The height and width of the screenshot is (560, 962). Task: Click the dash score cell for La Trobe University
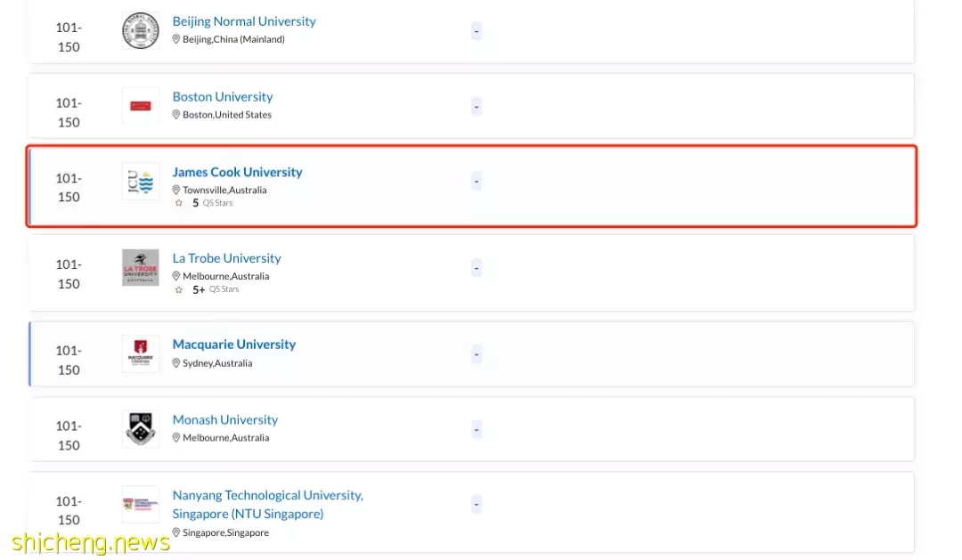tap(476, 268)
